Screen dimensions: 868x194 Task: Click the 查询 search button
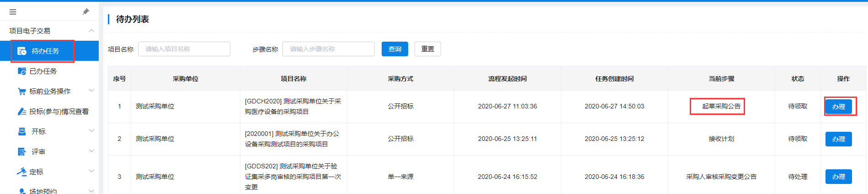[x=394, y=49]
